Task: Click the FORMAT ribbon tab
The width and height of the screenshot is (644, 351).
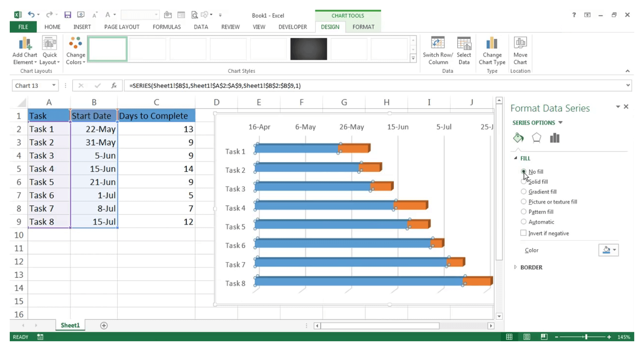Action: point(363,27)
